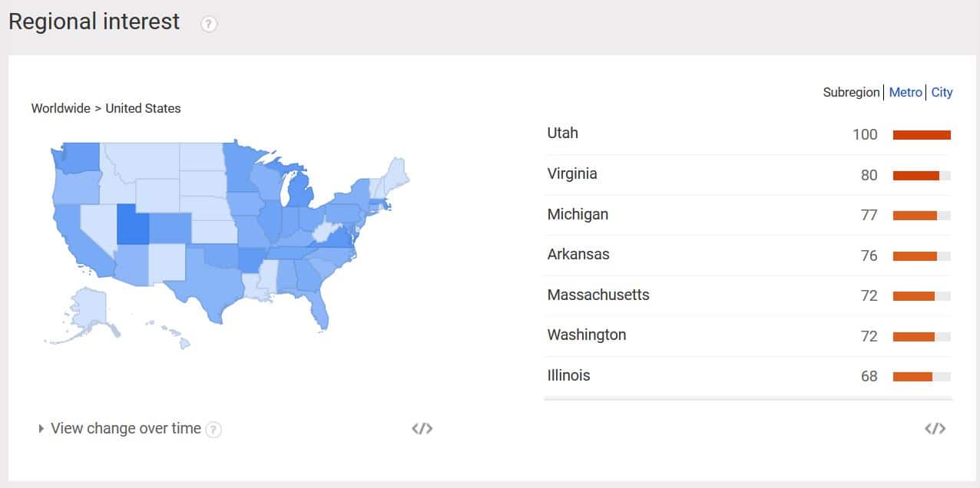Click the Utah interest bar at 100
The width and height of the screenshot is (980, 488).
[x=922, y=135]
